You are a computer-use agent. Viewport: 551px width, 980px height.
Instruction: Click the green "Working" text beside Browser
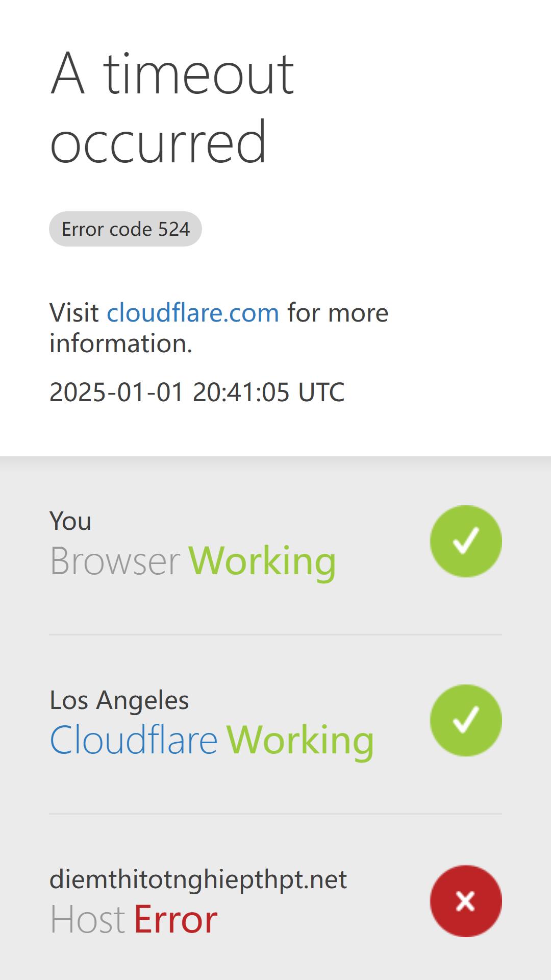click(x=262, y=561)
